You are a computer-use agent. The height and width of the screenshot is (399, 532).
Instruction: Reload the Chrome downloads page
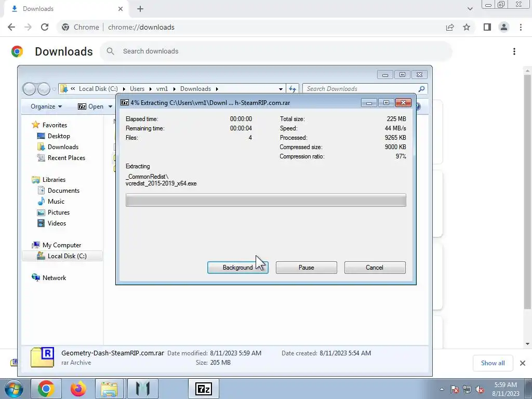coord(45,27)
